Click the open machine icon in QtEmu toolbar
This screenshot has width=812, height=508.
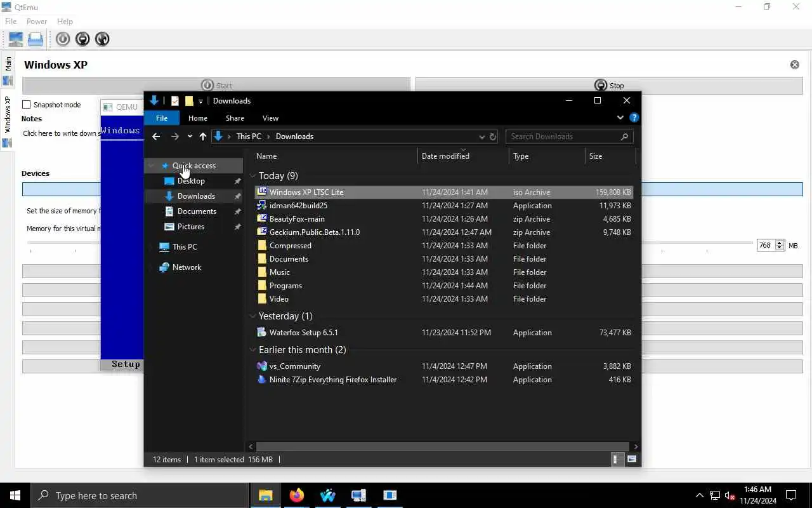click(36, 39)
